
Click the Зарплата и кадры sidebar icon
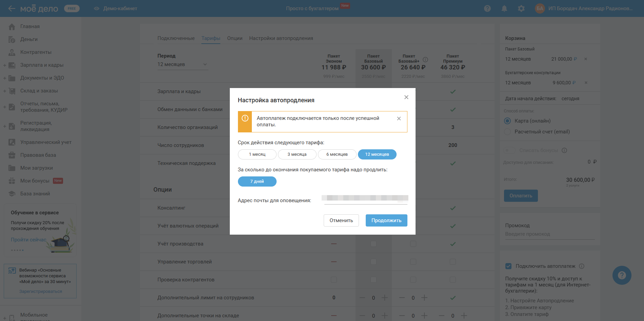pos(12,65)
